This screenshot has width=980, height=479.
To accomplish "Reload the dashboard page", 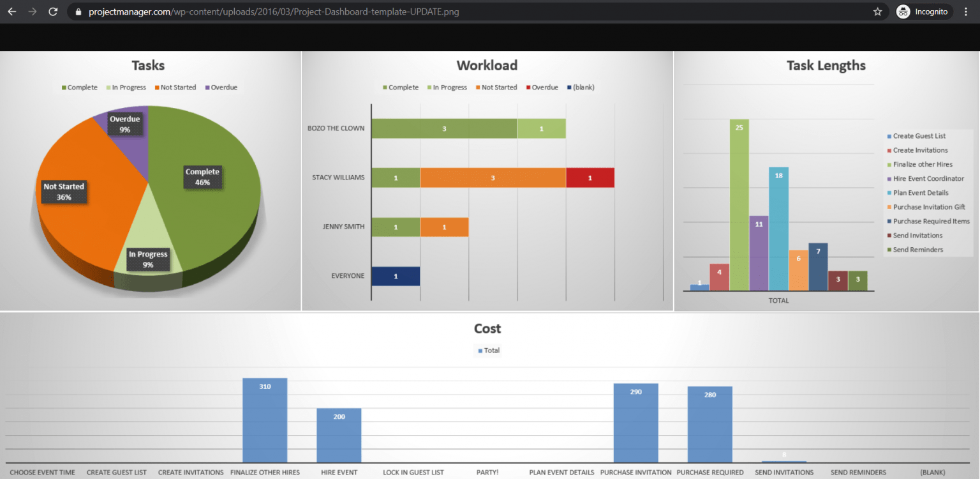I will (x=53, y=11).
